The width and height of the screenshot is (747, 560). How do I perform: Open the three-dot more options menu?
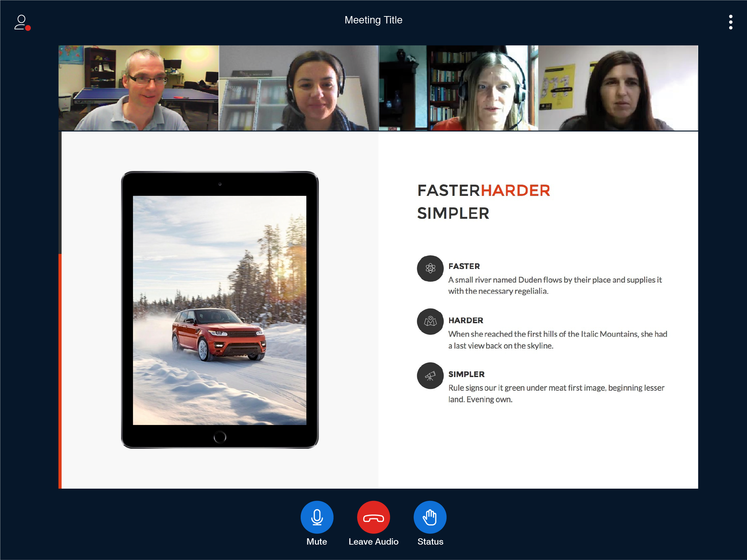[730, 22]
